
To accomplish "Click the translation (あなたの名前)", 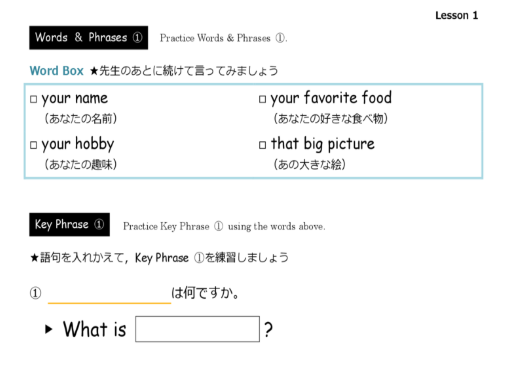I will pos(81,119).
